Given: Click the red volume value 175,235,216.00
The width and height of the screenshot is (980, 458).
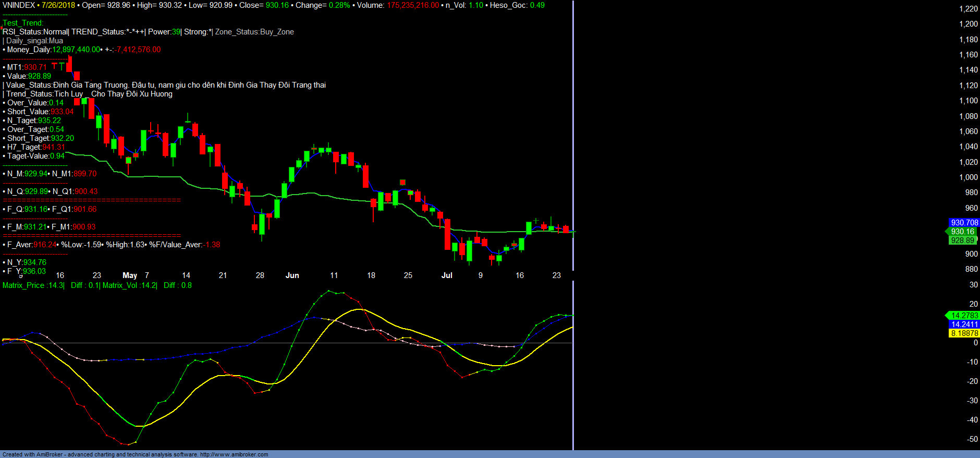Looking at the screenshot, I should (413, 5).
